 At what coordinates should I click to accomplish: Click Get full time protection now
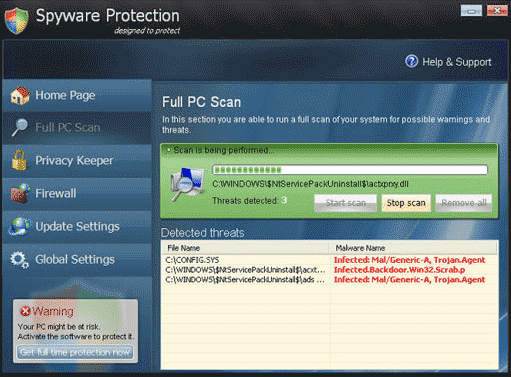pos(75,352)
